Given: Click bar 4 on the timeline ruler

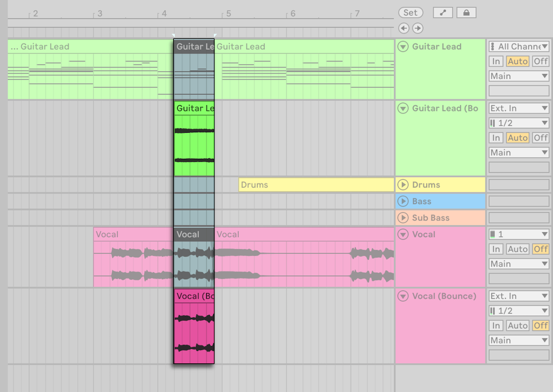Looking at the screenshot, I should coord(164,13).
